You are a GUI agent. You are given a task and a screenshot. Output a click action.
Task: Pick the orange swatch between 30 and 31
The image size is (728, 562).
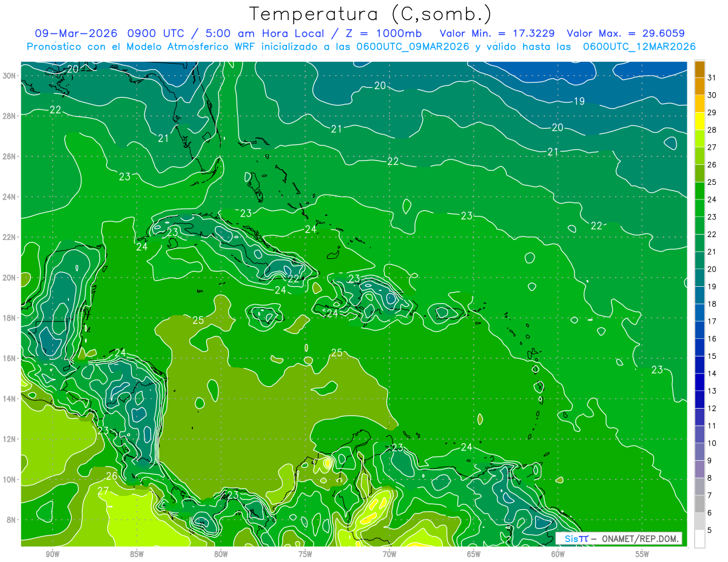pyautogui.click(x=699, y=86)
